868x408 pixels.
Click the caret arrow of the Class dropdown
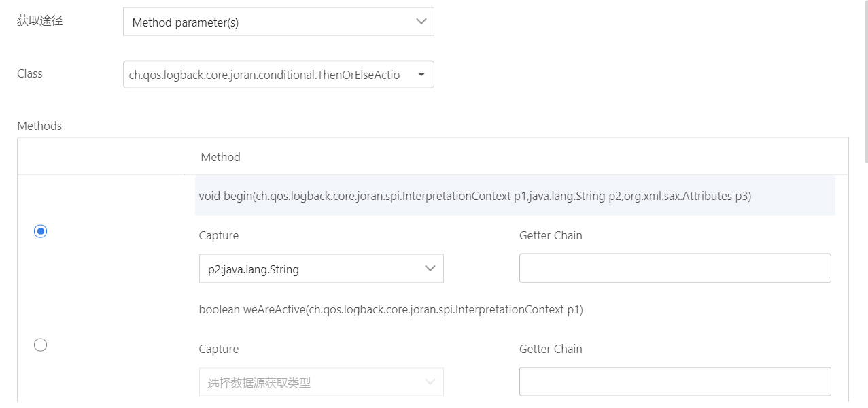pyautogui.click(x=421, y=75)
